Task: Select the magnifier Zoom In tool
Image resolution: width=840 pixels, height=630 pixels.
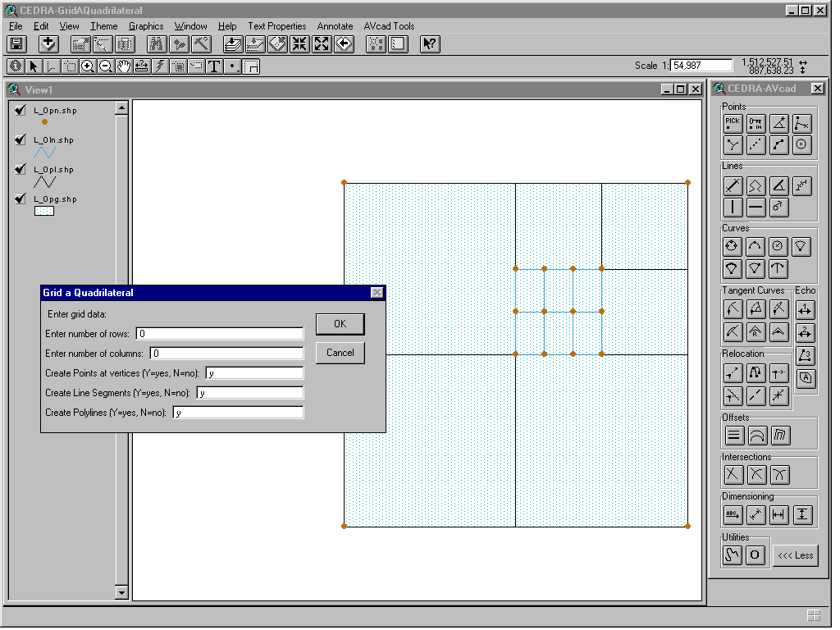Action: click(x=87, y=66)
